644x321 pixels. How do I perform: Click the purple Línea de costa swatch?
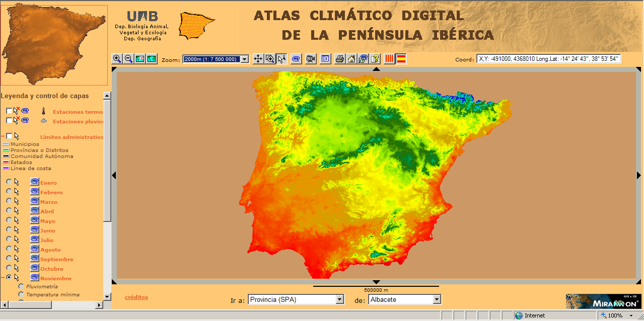click(x=6, y=168)
